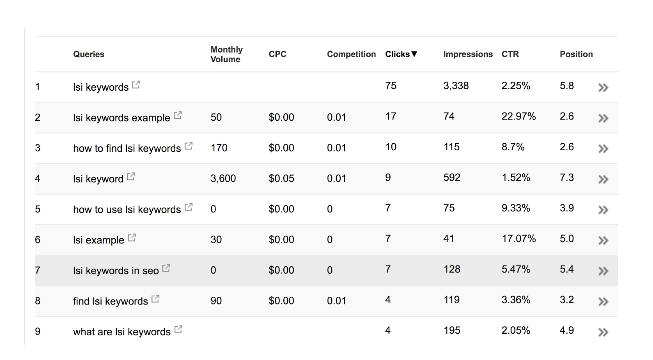Expand details arrow for row 1 'lsi keywords'

click(x=603, y=88)
